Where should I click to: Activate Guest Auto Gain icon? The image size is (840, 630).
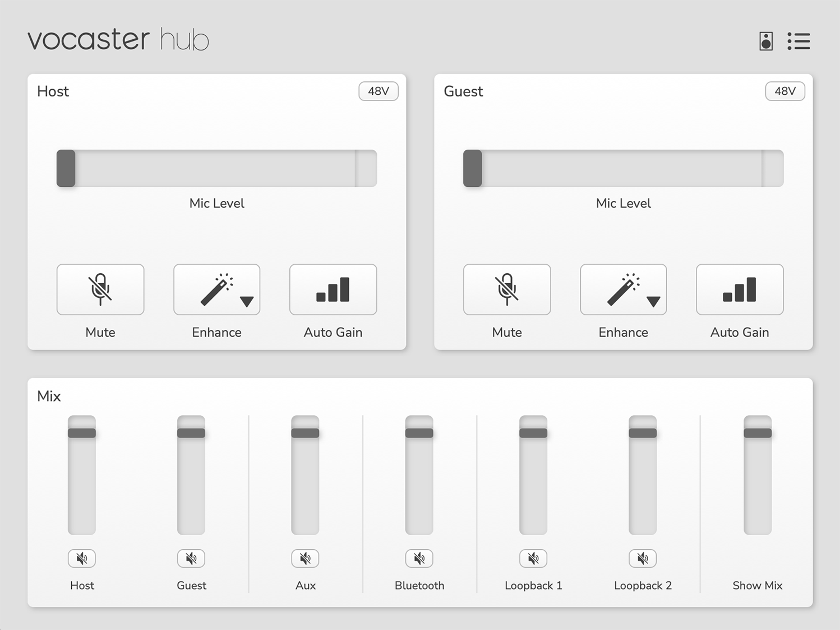click(x=739, y=289)
